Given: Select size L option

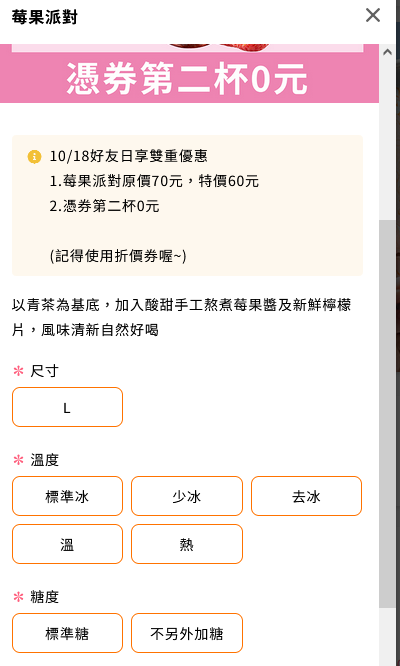Looking at the screenshot, I should 68,407.
